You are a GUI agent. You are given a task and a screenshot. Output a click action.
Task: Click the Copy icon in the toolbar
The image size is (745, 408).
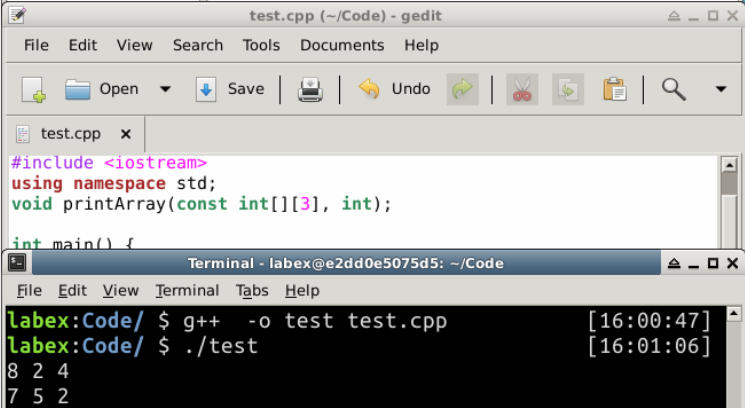(567, 90)
